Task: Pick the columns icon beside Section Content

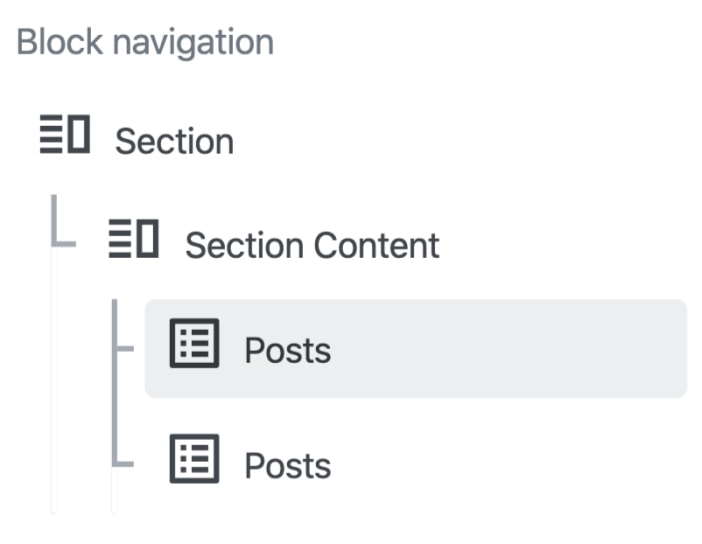Action: pos(133,241)
